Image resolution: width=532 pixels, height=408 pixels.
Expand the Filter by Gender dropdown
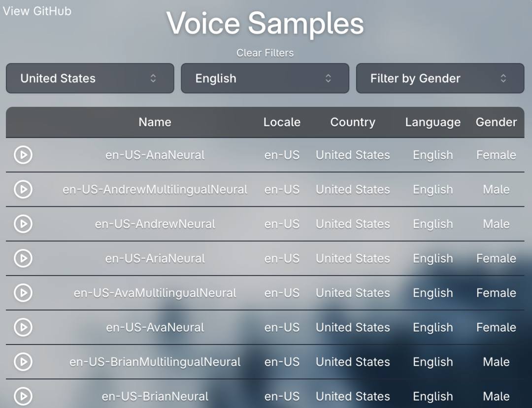440,78
